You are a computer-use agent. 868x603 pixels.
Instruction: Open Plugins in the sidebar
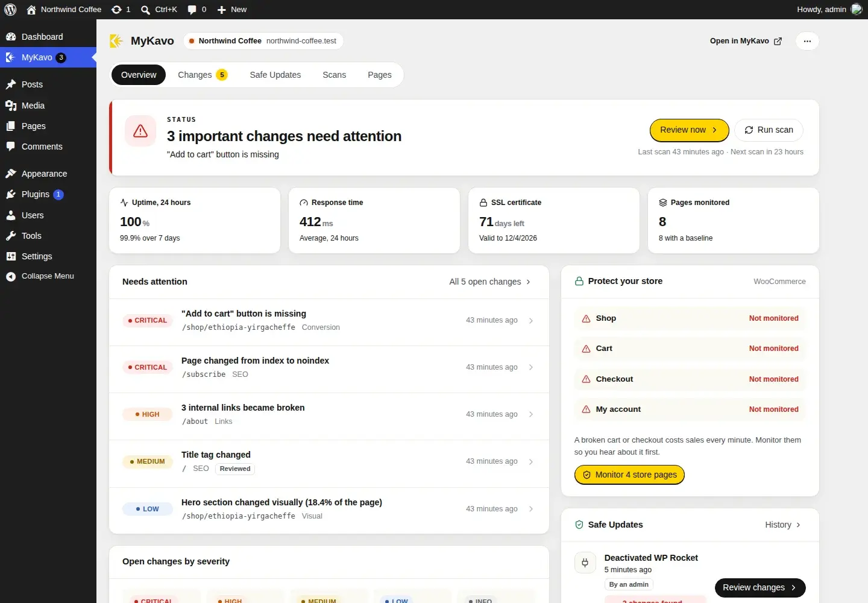point(48,194)
